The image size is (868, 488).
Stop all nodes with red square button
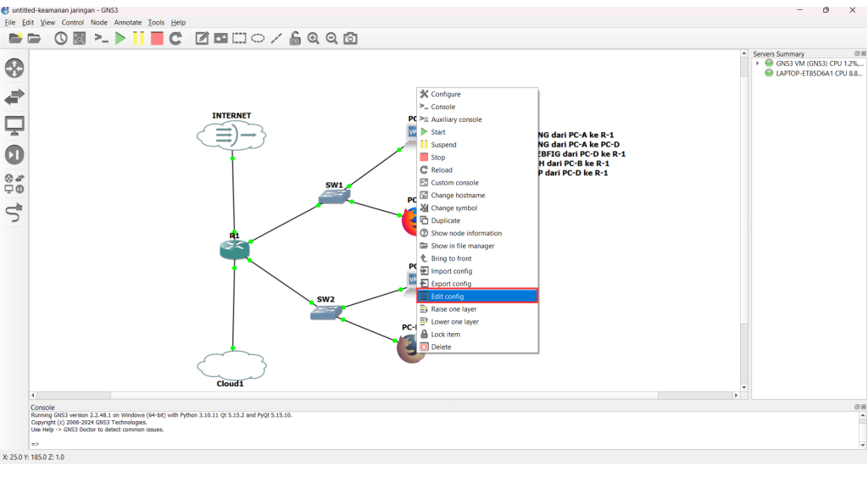[x=157, y=38]
